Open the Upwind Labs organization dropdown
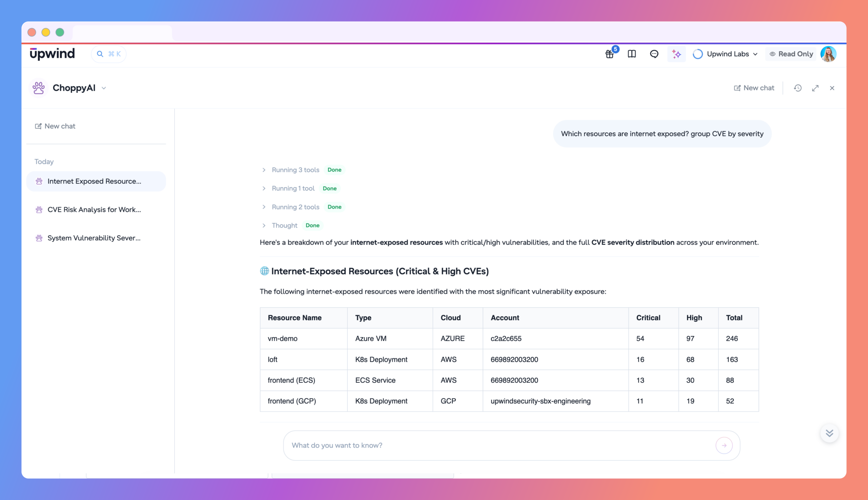The width and height of the screenshot is (868, 500). click(x=725, y=54)
